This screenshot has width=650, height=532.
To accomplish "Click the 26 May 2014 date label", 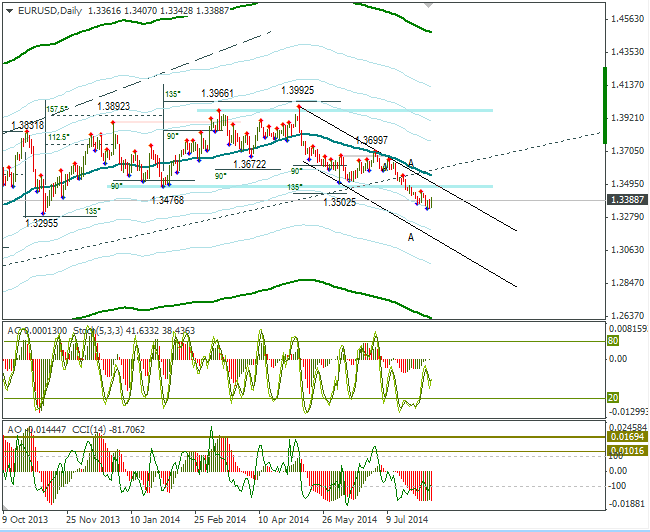I will coord(349,520).
